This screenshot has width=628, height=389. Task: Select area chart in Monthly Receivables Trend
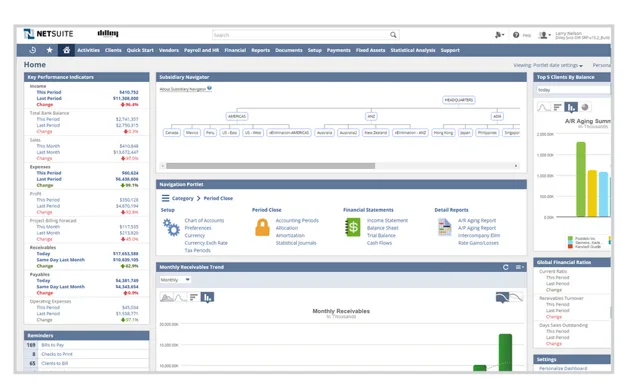167,297
